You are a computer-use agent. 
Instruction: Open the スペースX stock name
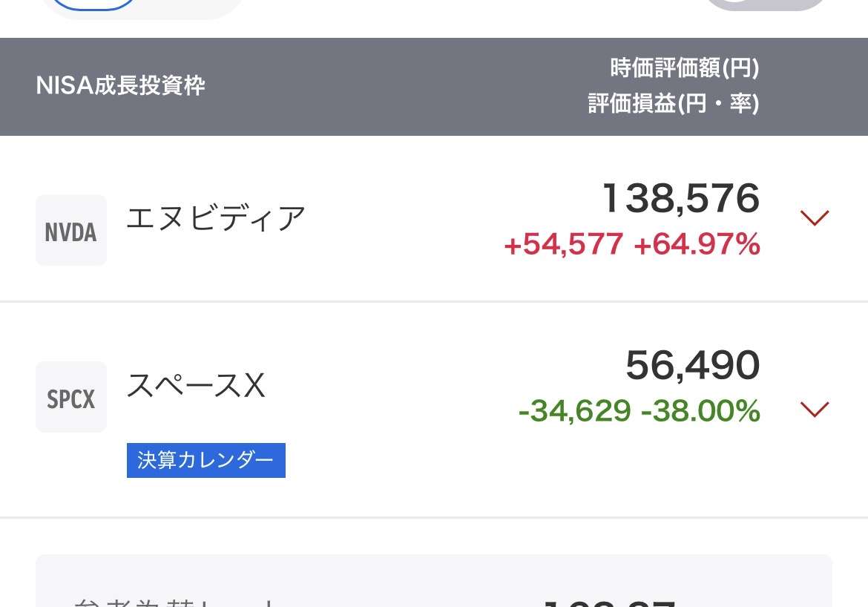(x=196, y=385)
